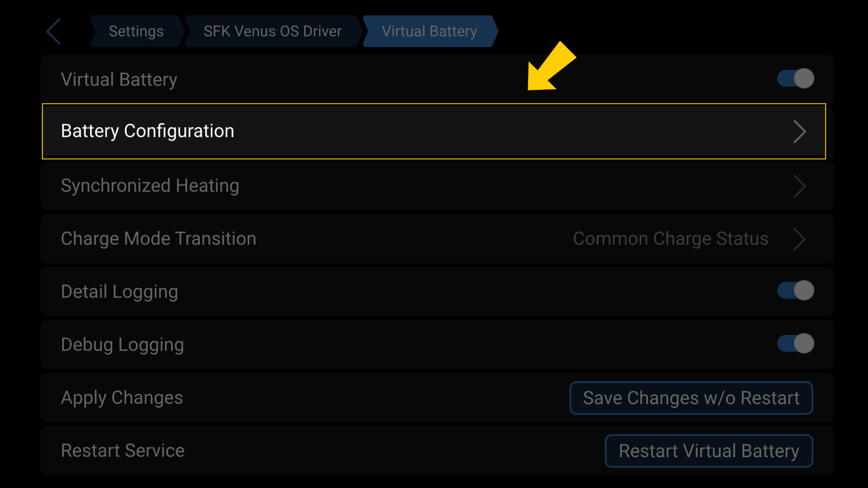Image resolution: width=868 pixels, height=488 pixels.
Task: Select the Settings breadcrumb tab
Action: coord(136,31)
